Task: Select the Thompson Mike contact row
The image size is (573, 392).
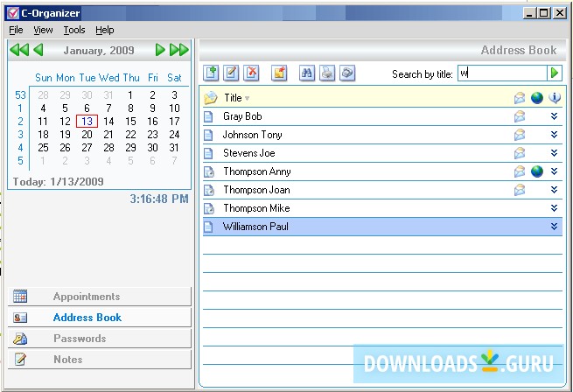Action: pos(382,208)
